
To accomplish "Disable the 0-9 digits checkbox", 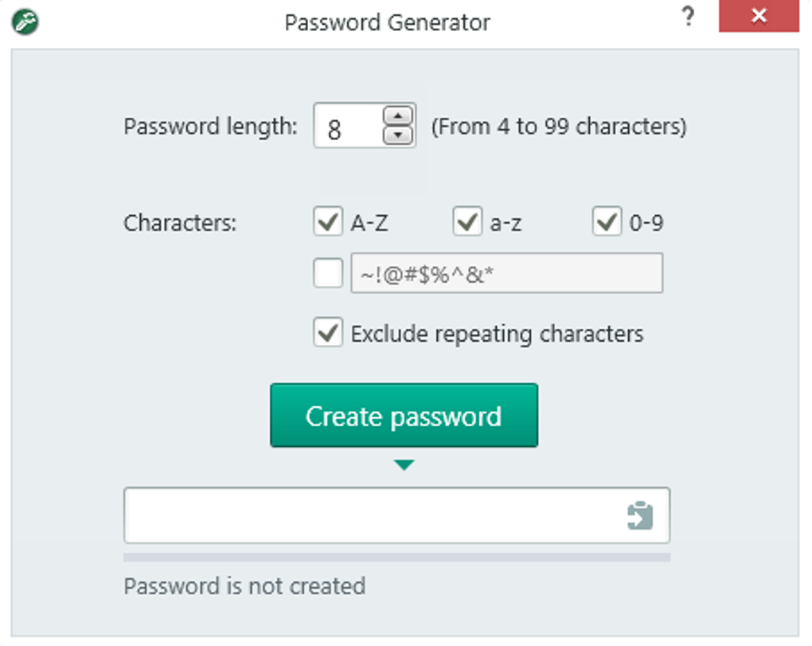I will click(607, 222).
